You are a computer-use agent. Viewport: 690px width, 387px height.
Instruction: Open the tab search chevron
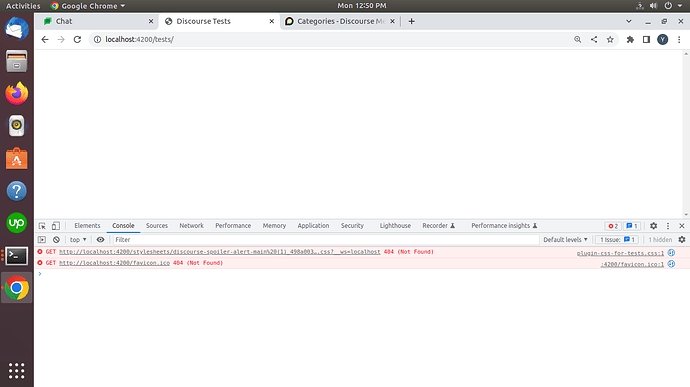(629, 21)
